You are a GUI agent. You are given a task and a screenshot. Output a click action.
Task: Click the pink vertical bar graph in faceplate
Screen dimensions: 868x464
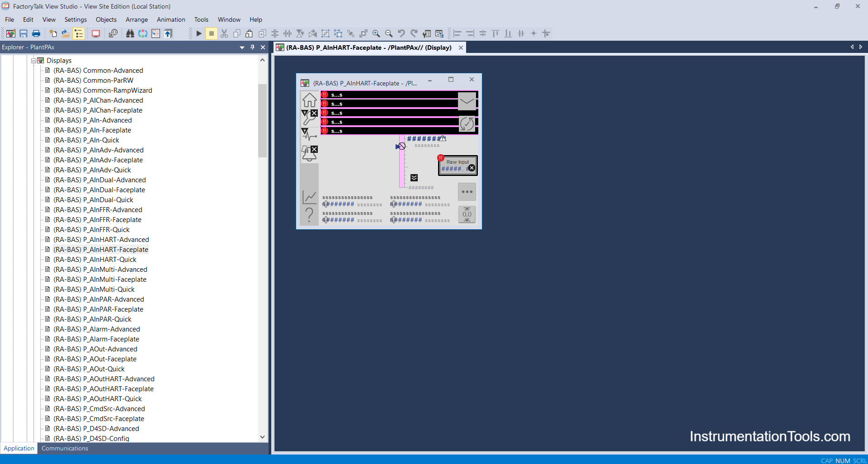point(401,161)
